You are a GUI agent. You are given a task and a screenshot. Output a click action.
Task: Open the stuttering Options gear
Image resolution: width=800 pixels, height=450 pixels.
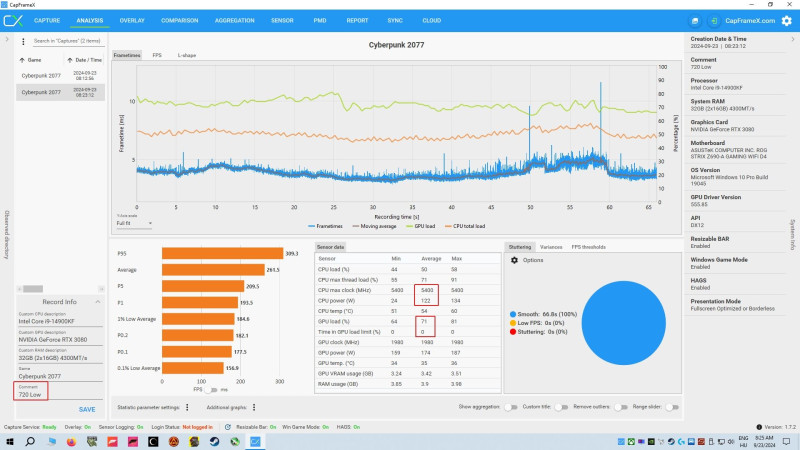[x=514, y=260]
